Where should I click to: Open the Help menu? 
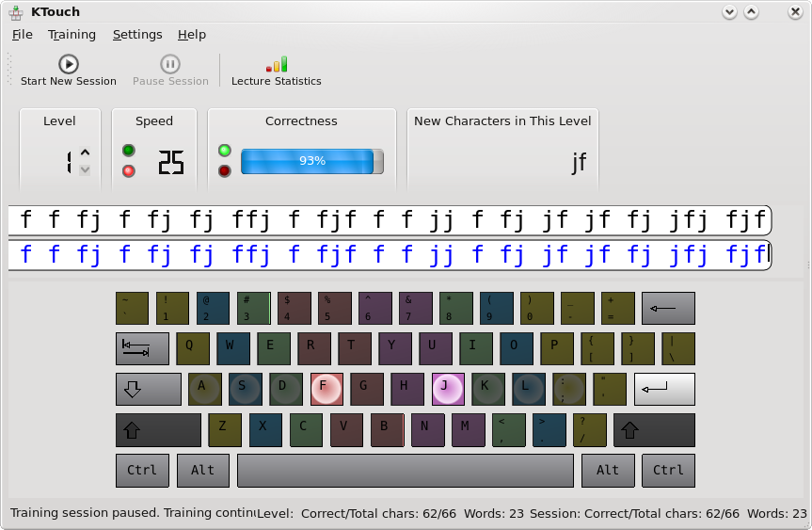192,35
